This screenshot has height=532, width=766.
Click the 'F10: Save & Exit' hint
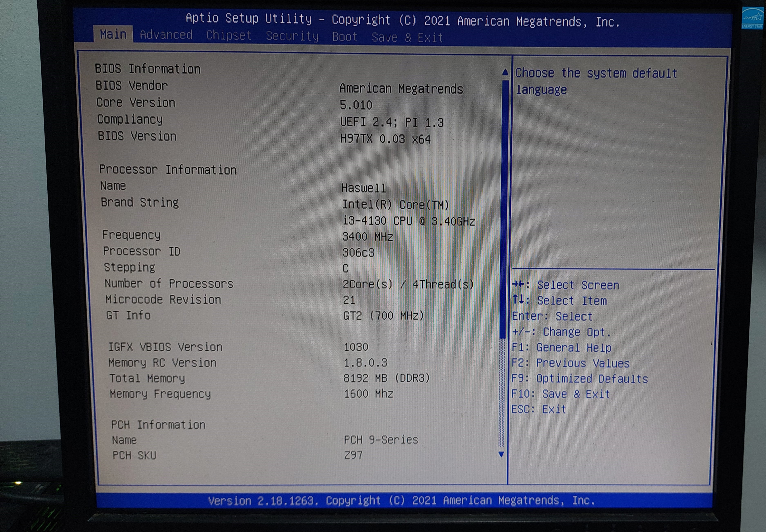tap(561, 394)
